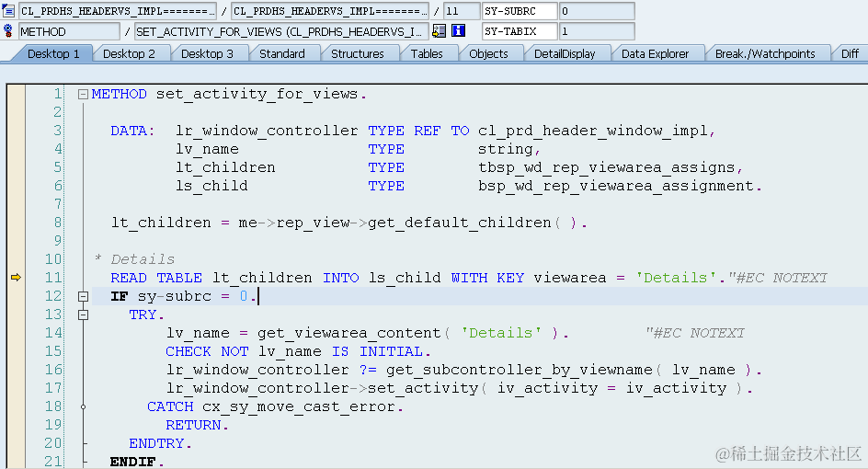Viewport: 868px width, 469px height.
Task: Click the SET_ACTIVITY_FOR_VIEWS method name field
Action: [280, 31]
